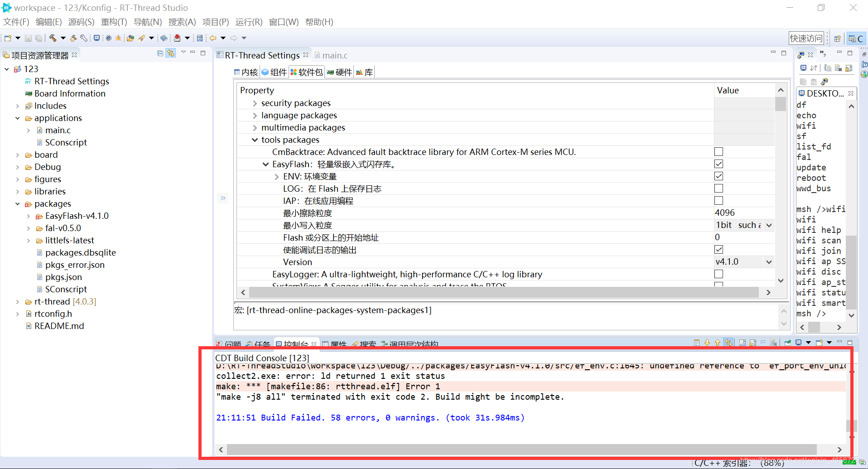The image size is (868, 469).
Task: Click the Save (floppy disk) toolbar icon
Action: click(28, 38)
